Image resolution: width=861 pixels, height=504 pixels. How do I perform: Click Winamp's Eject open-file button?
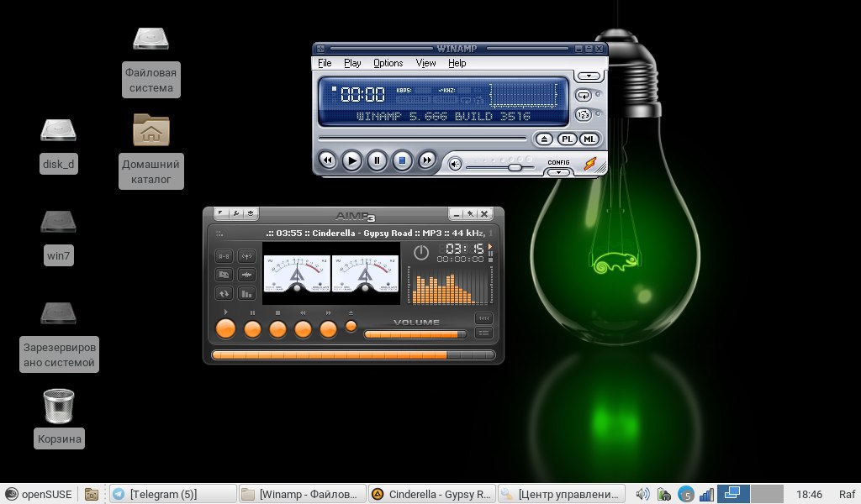tap(544, 139)
